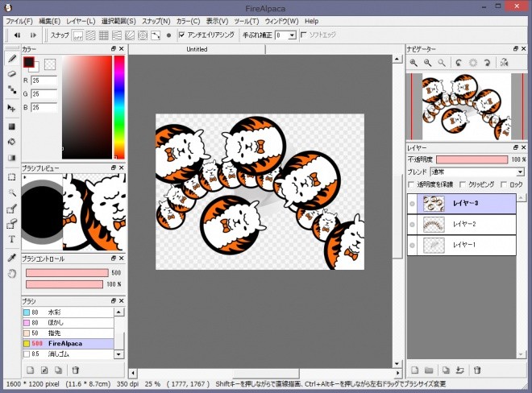
Task: Enable concentric circle snap
Action: [x=143, y=35]
